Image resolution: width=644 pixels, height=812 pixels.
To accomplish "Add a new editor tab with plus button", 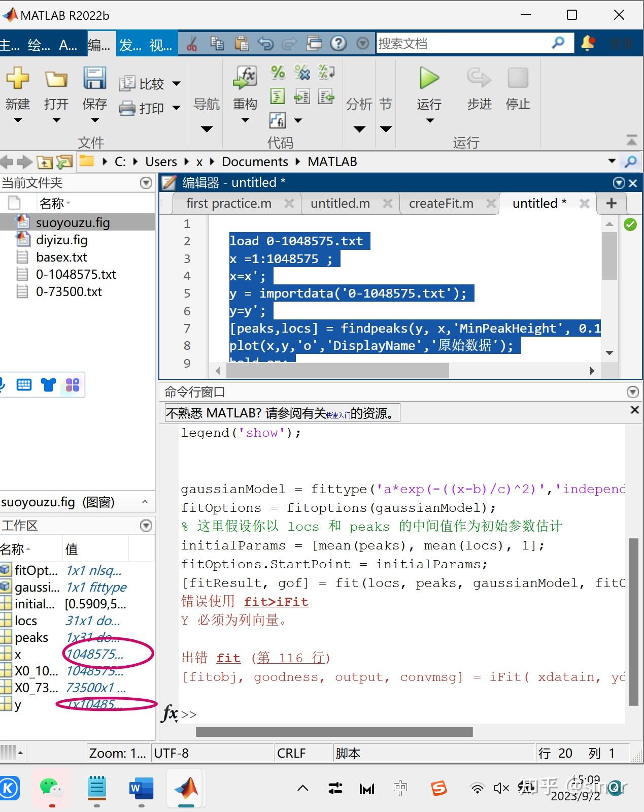I will (x=612, y=204).
